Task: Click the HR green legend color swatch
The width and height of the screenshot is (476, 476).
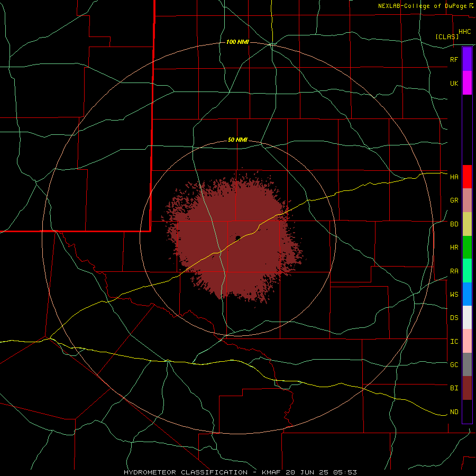Action: pyautogui.click(x=467, y=248)
